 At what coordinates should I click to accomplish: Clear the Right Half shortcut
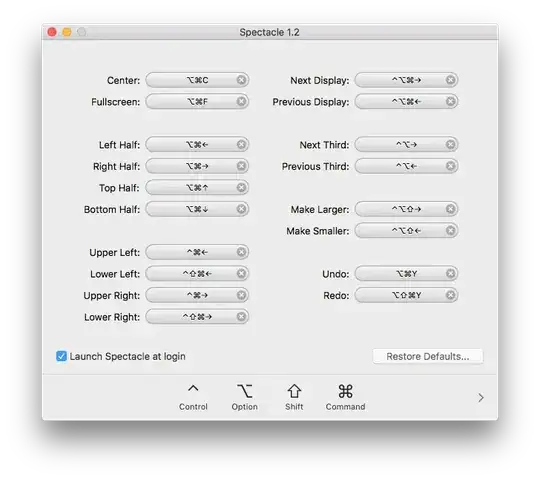[242, 166]
